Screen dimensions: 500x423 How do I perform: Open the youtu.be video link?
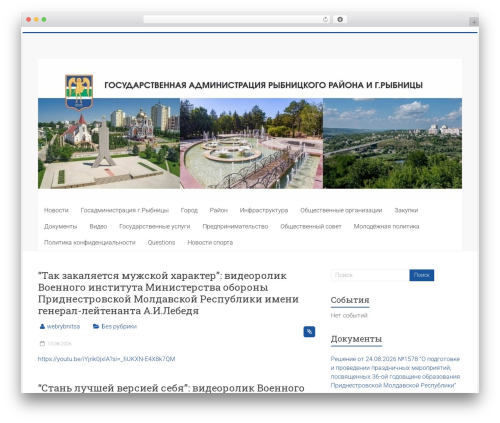point(106,359)
